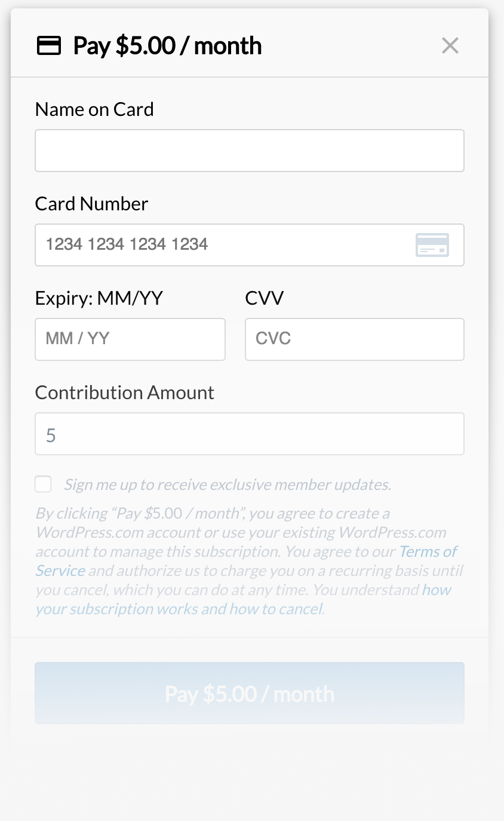Click the Card Number label

pos(91,204)
